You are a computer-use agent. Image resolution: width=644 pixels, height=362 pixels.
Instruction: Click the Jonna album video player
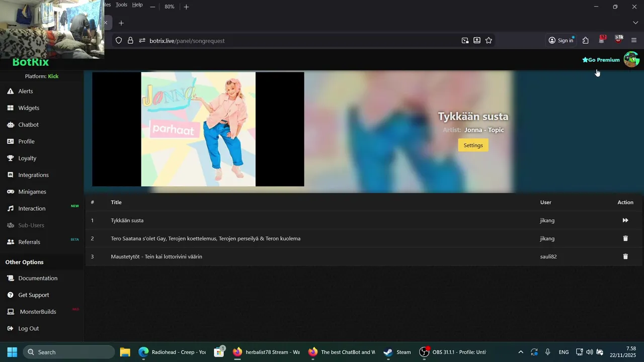pos(198,129)
